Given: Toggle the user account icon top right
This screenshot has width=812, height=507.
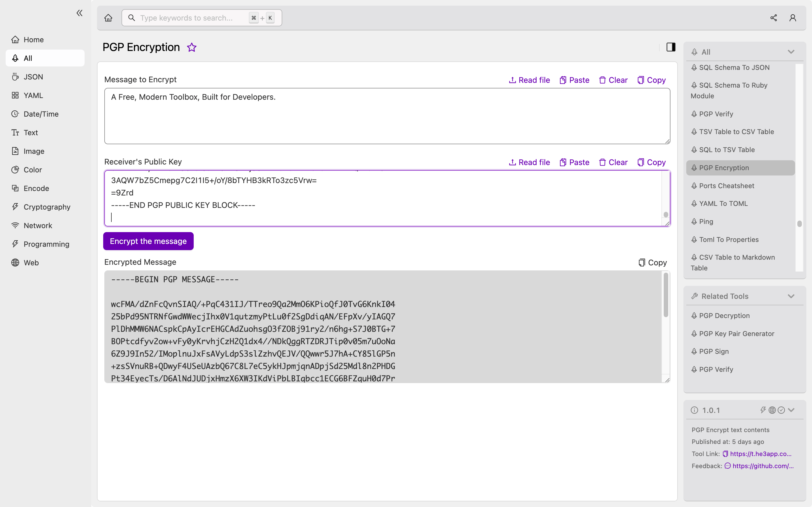Looking at the screenshot, I should (x=793, y=17).
